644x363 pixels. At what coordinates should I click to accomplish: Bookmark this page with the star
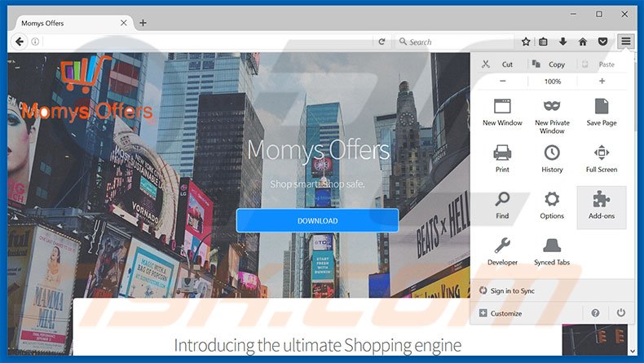coord(526,42)
